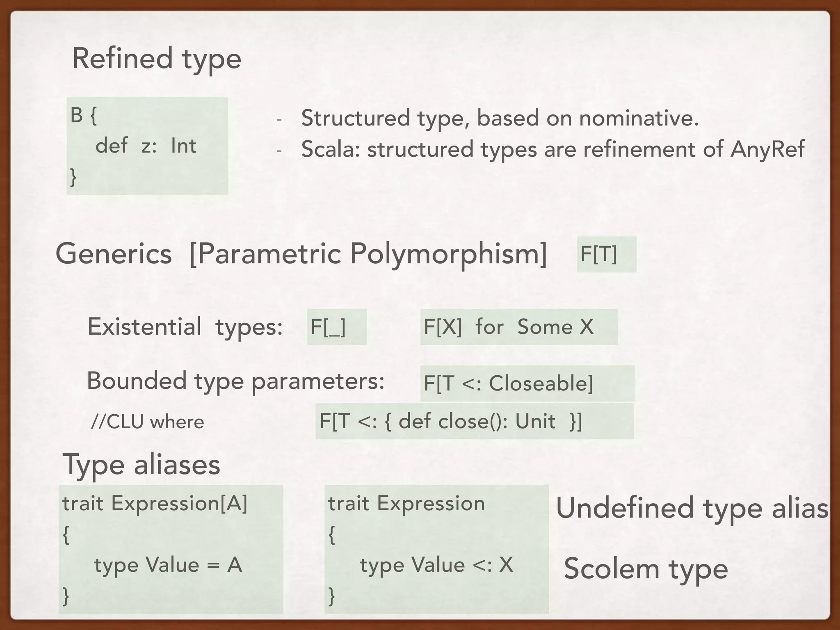The image size is (840, 630).
Task: Click the 'F[T]' code box
Action: (x=606, y=254)
